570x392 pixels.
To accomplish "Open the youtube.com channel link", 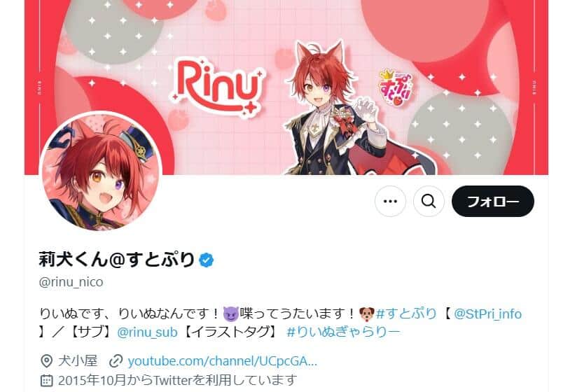I will point(223,361).
